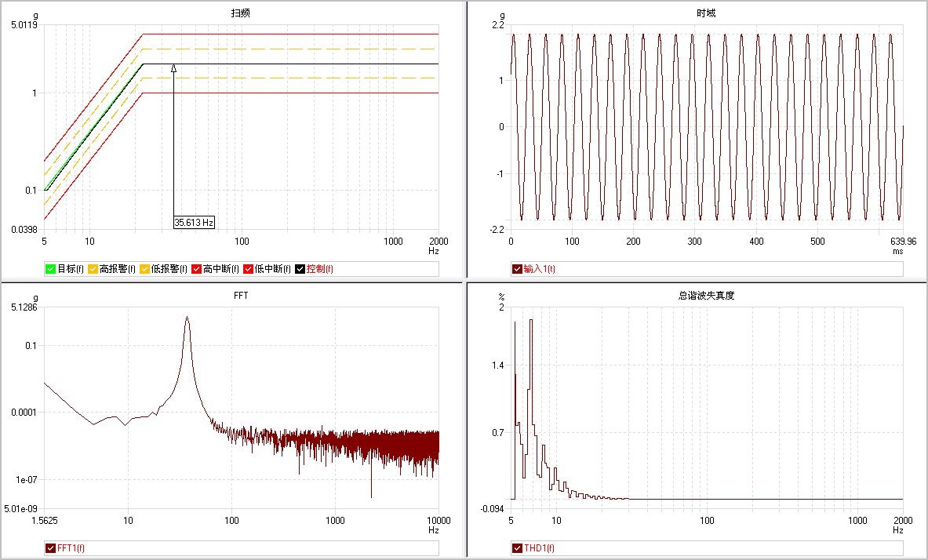The height and width of the screenshot is (560, 928).
Task: Click the 控制(f) legend label
Action: [319, 269]
